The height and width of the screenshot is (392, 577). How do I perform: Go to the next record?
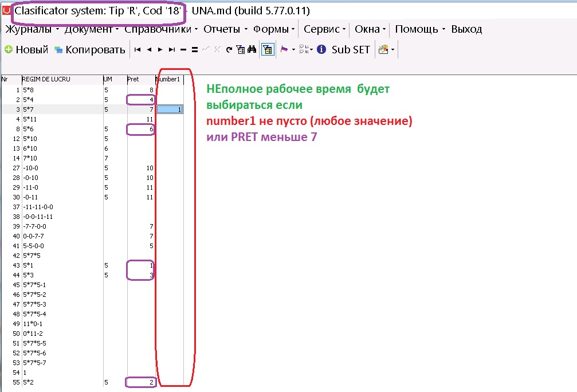[160, 50]
